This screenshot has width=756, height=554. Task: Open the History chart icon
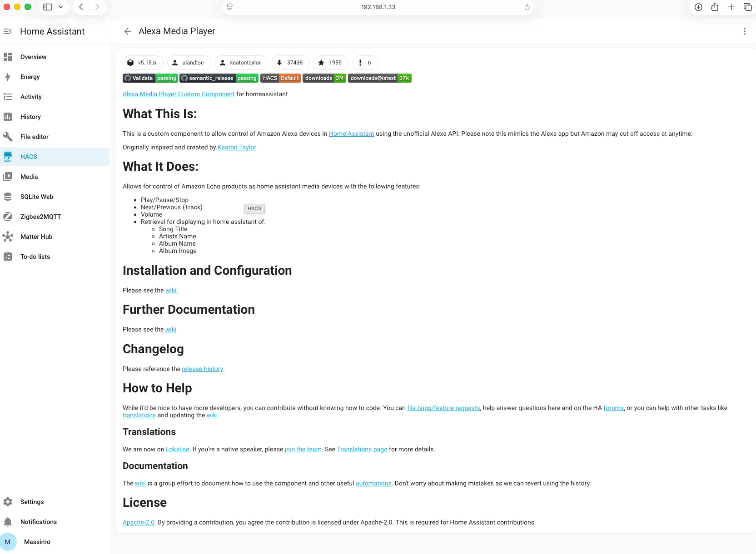pyautogui.click(x=8, y=117)
